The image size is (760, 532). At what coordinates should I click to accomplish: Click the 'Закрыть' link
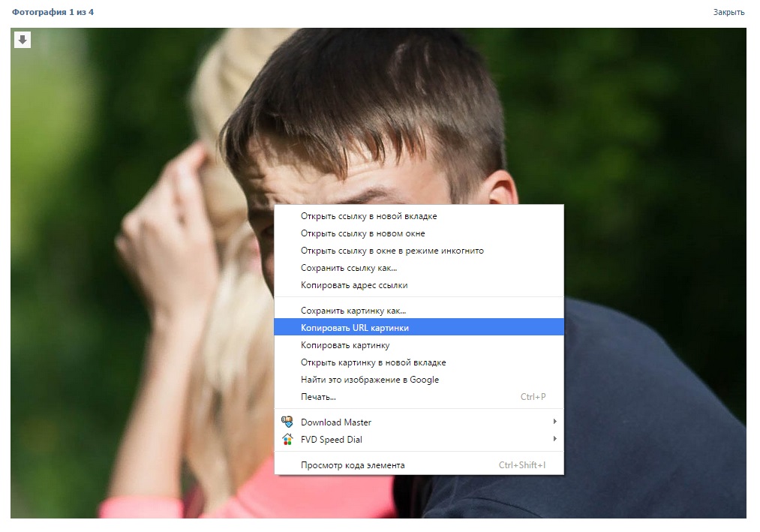tap(728, 12)
